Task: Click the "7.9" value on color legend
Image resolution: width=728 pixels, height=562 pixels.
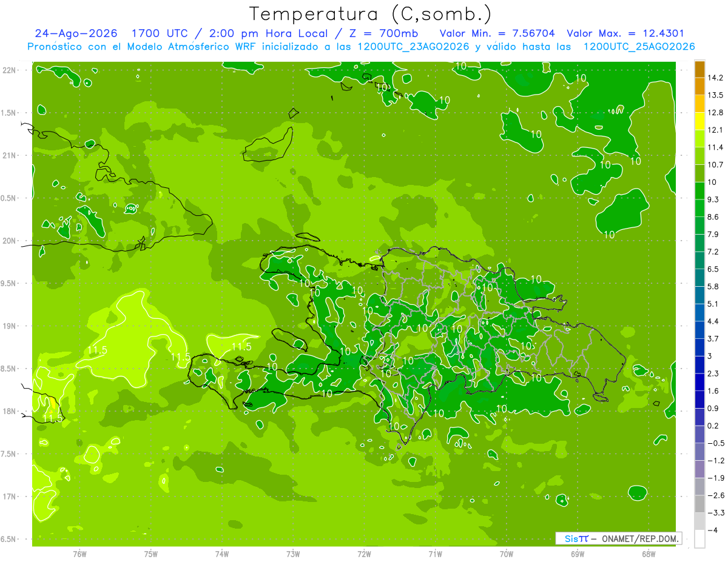Action: click(x=713, y=234)
